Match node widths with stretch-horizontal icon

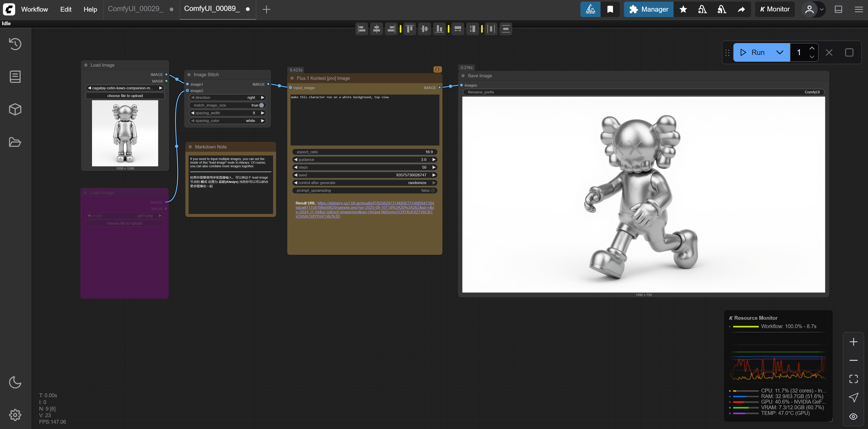tap(458, 29)
